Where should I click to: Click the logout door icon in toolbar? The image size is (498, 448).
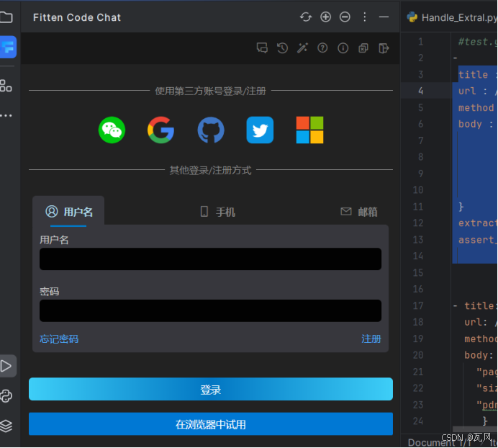point(384,48)
